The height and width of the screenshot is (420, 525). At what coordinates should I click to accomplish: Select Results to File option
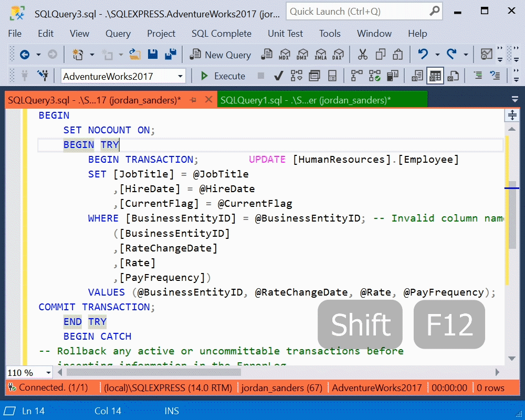point(453,76)
